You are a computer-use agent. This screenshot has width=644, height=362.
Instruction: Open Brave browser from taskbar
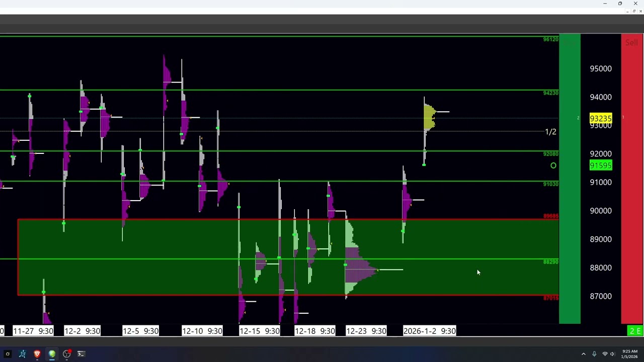37,354
